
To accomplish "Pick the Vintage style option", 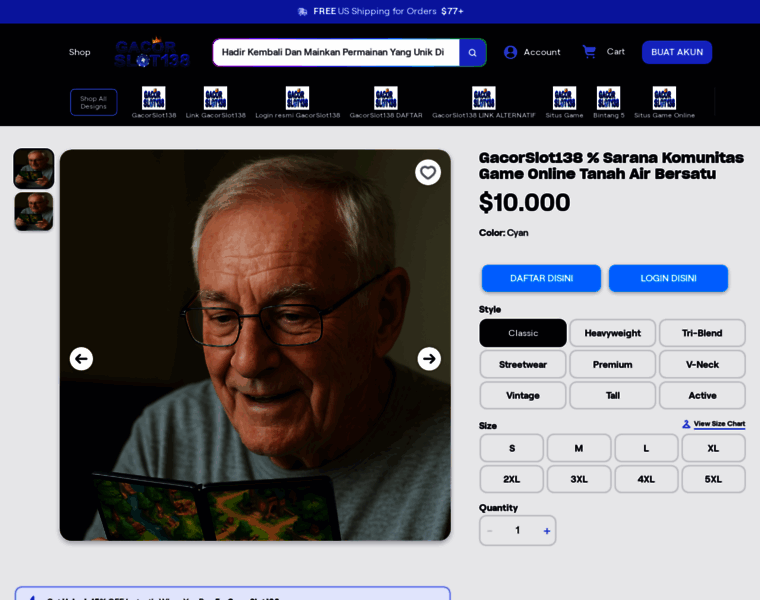I will 523,395.
